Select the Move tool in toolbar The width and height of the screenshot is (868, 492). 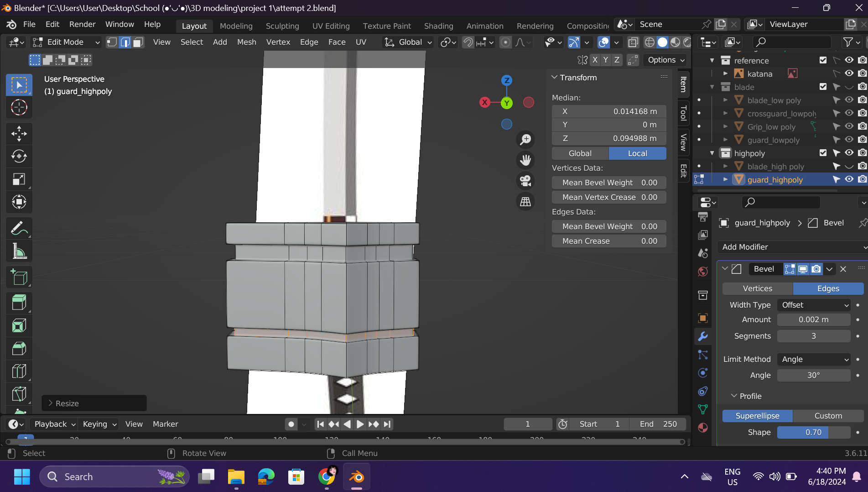[19, 133]
